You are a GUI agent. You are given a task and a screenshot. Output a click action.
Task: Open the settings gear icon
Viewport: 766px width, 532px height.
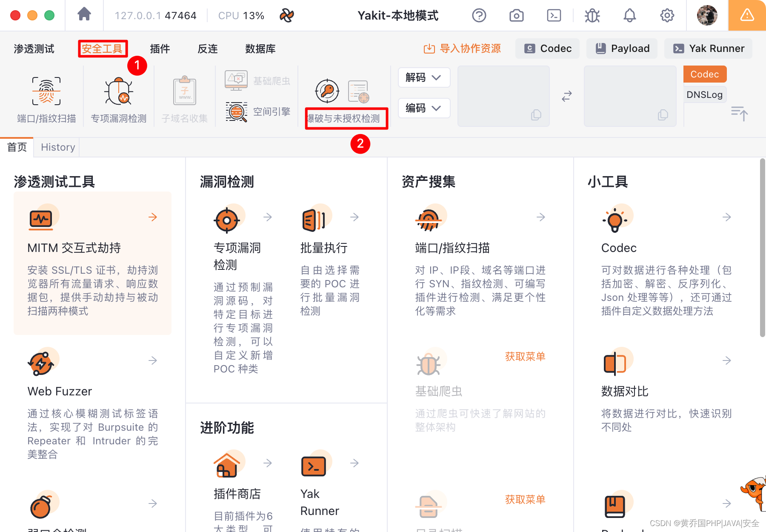click(667, 16)
